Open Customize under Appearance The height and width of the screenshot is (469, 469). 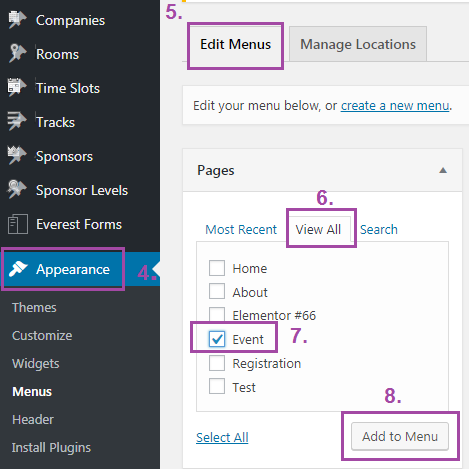click(42, 335)
